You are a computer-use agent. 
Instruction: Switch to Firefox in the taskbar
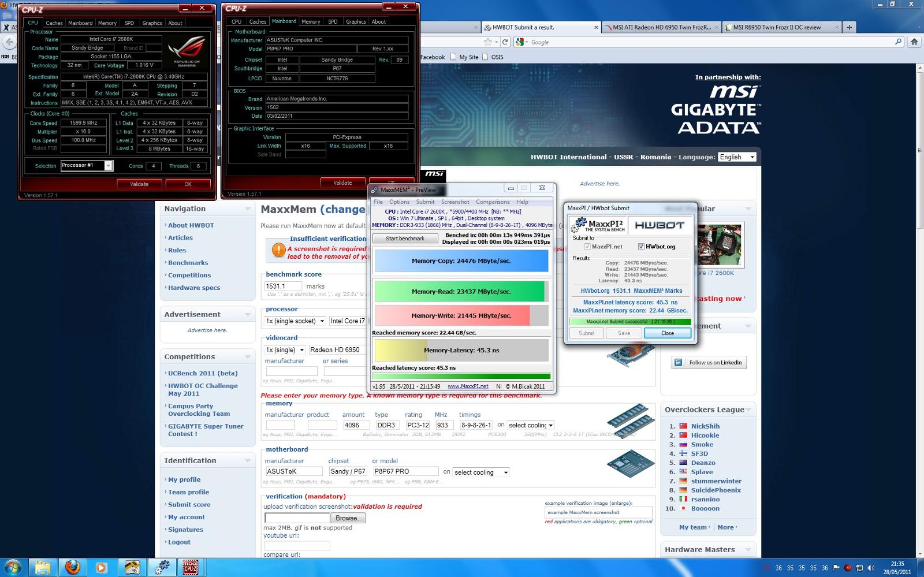[72, 567]
